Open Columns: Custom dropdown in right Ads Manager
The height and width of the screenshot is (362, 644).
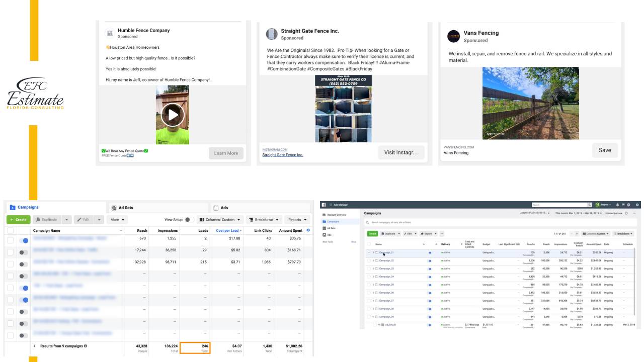(595, 233)
